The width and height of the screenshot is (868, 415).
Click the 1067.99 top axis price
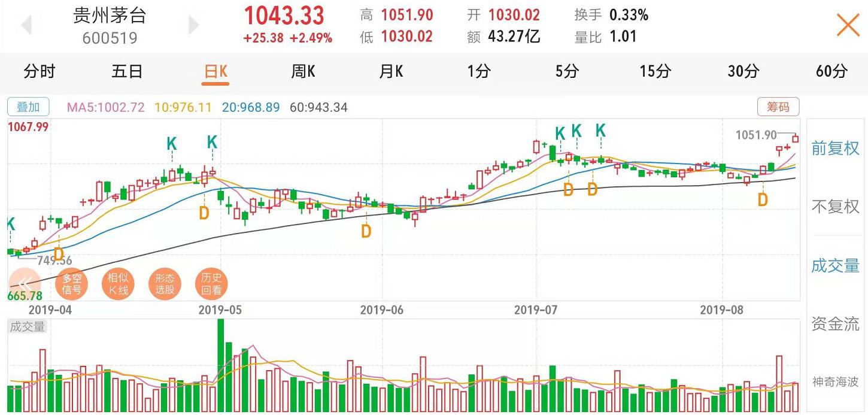pyautogui.click(x=28, y=127)
